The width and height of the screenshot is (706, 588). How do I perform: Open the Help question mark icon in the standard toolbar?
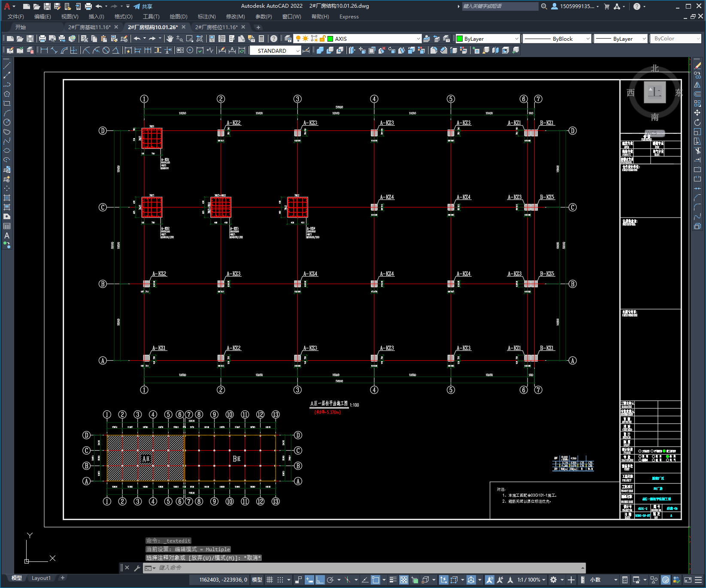coord(273,39)
